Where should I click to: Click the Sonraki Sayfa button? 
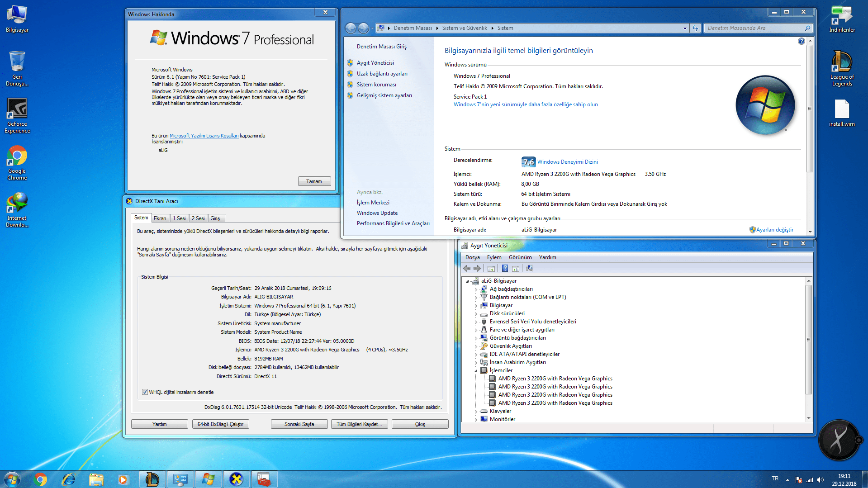click(x=299, y=424)
